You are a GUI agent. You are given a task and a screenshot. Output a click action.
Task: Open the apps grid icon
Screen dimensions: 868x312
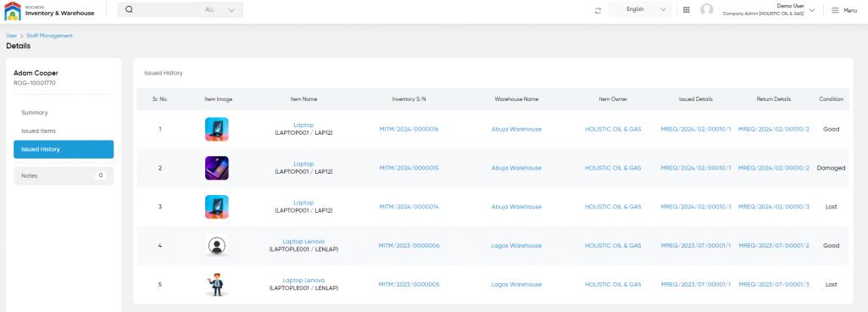(x=687, y=10)
